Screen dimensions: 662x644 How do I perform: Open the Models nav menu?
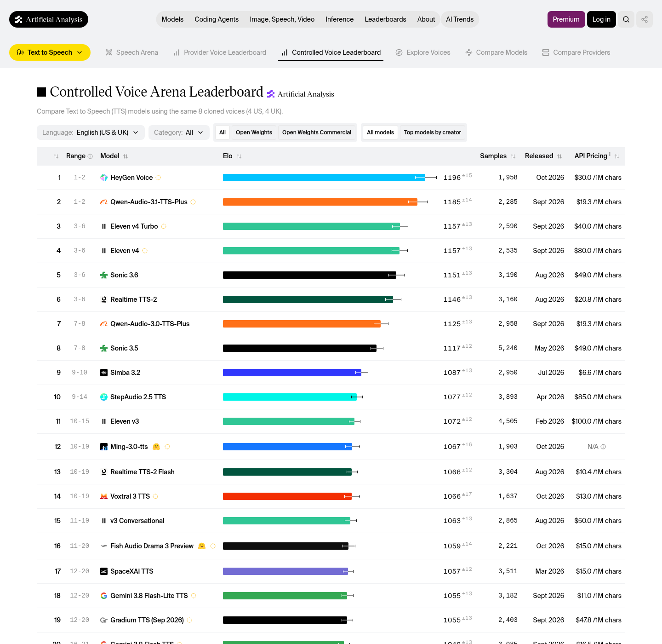(172, 19)
